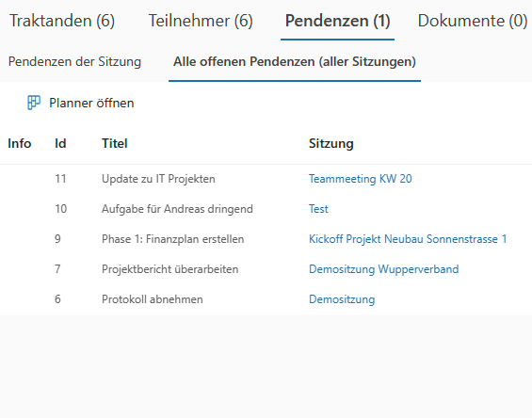Open the 'Demositzung' link in last row
Screen dimensions: 532x418
342,299
